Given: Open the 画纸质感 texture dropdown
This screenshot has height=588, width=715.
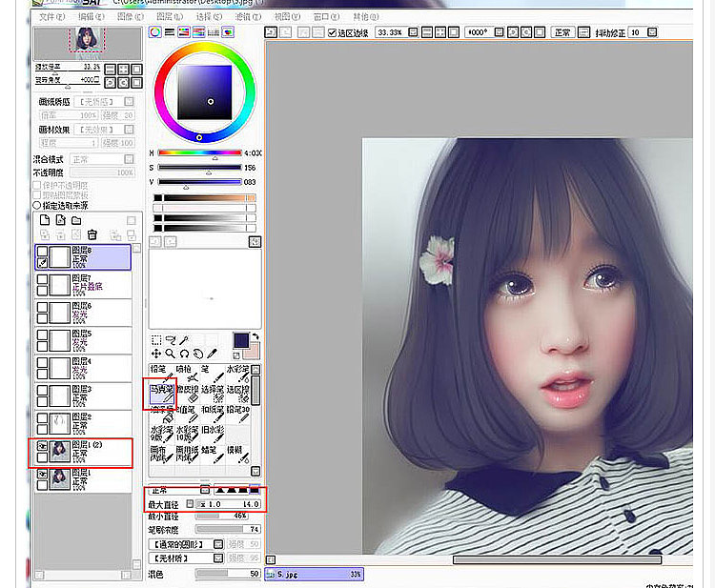Looking at the screenshot, I should (129, 101).
